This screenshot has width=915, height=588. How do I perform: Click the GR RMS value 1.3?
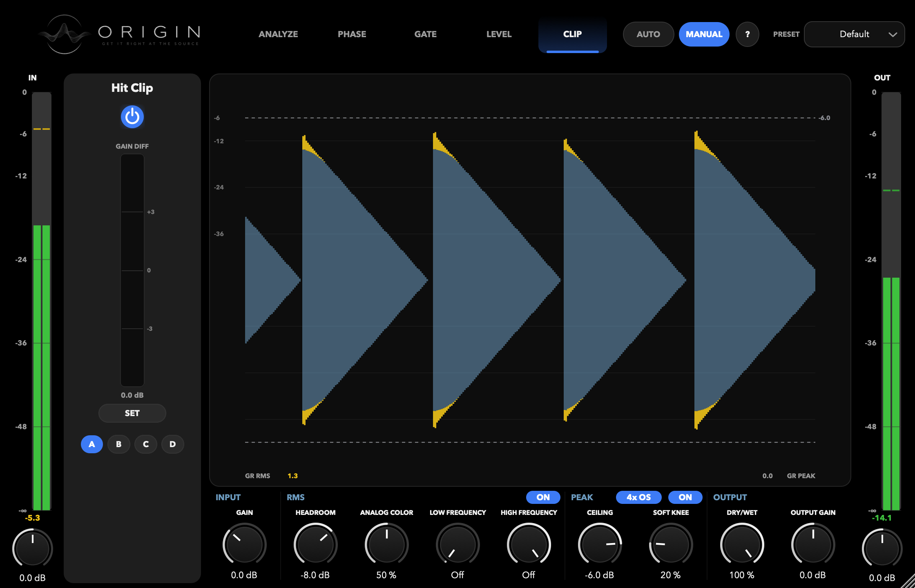(292, 476)
